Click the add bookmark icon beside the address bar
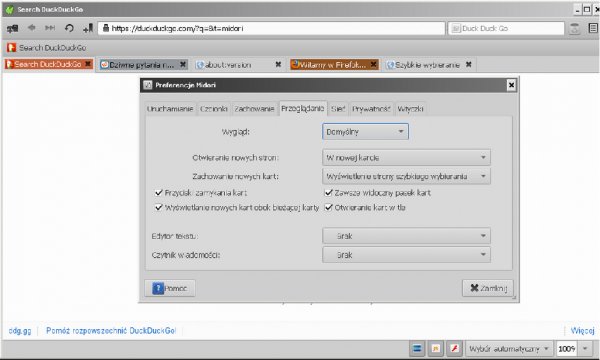 [88, 28]
